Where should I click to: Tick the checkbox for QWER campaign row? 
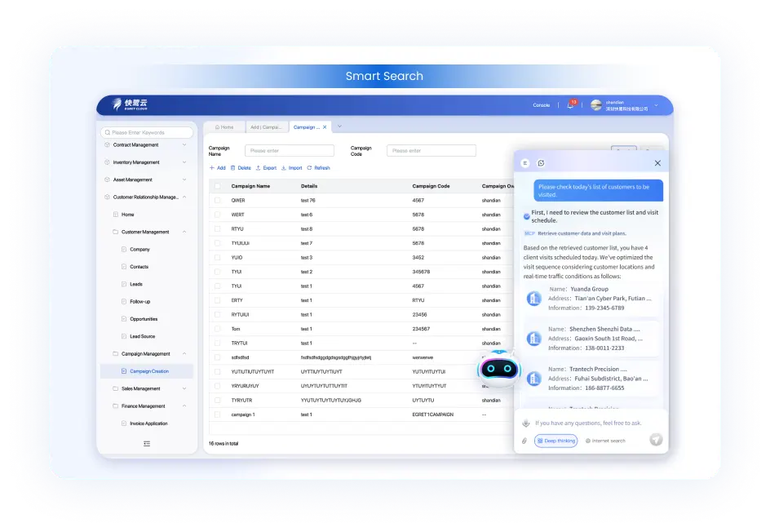click(218, 200)
